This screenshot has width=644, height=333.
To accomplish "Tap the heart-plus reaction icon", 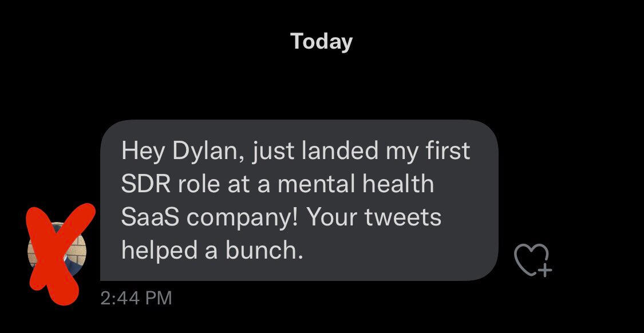I will coord(532,260).
